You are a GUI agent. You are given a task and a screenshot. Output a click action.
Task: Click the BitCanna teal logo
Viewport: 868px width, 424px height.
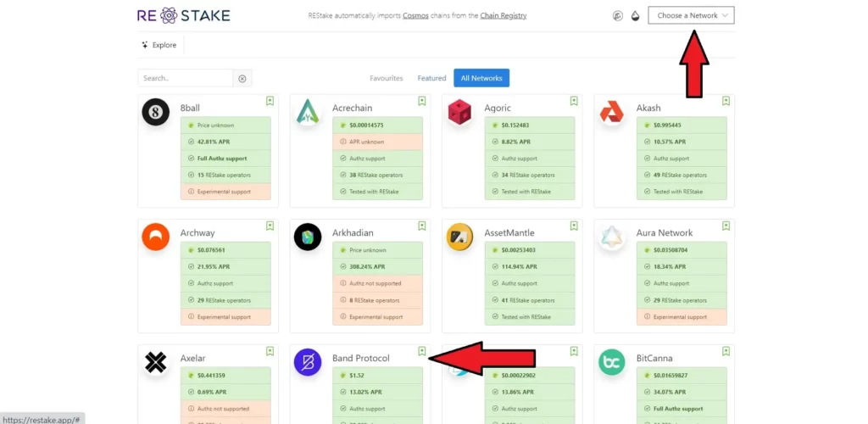612,362
